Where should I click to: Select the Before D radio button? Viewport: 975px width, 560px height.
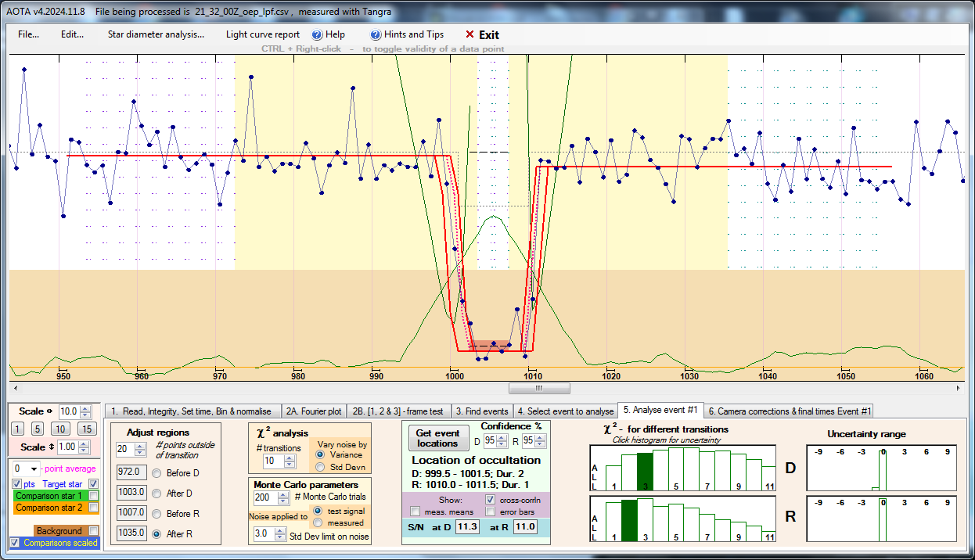tap(157, 473)
